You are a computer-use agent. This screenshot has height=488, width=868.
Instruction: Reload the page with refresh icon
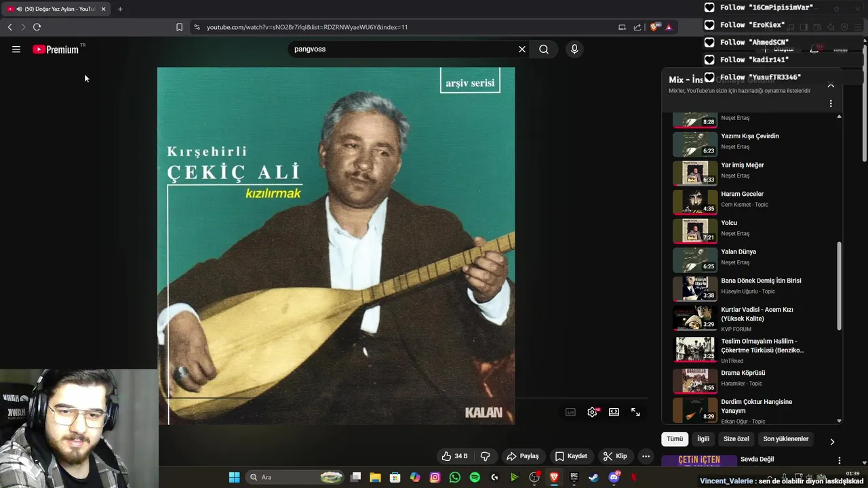37,27
